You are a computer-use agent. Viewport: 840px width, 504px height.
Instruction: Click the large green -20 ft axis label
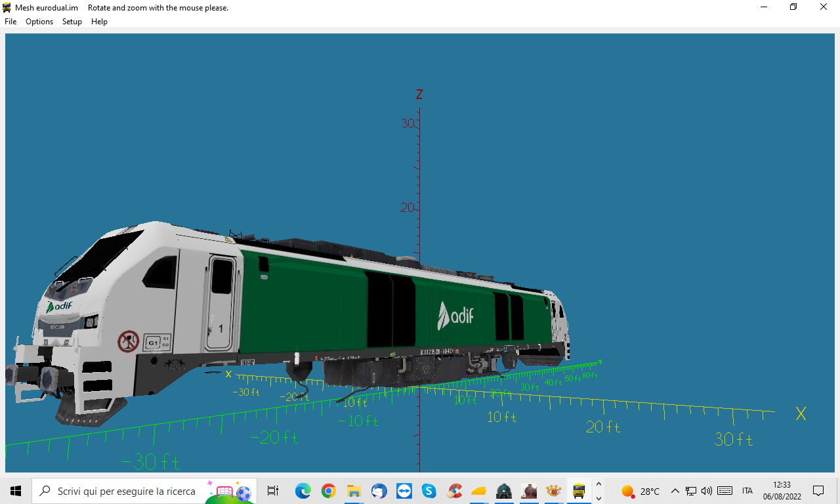[274, 437]
